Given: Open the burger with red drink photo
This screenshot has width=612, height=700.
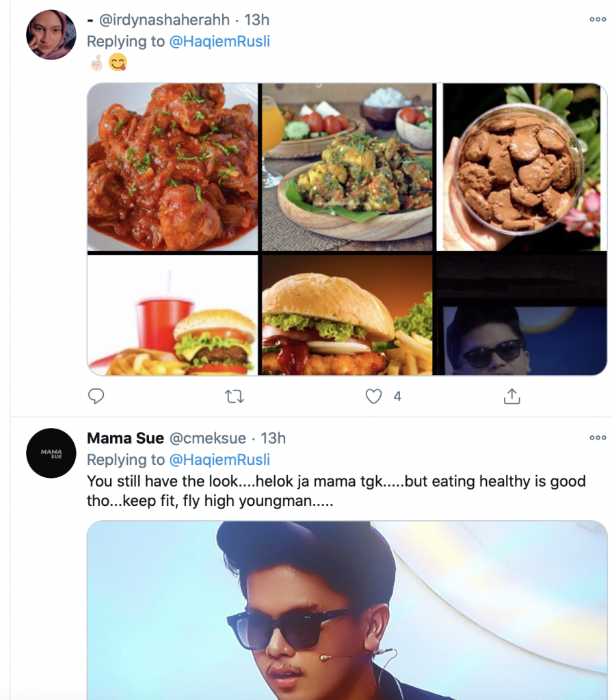Looking at the screenshot, I should [x=173, y=315].
